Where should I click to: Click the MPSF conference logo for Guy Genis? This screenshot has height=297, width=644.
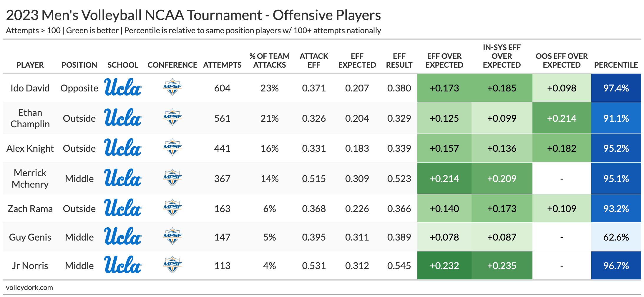tap(172, 236)
